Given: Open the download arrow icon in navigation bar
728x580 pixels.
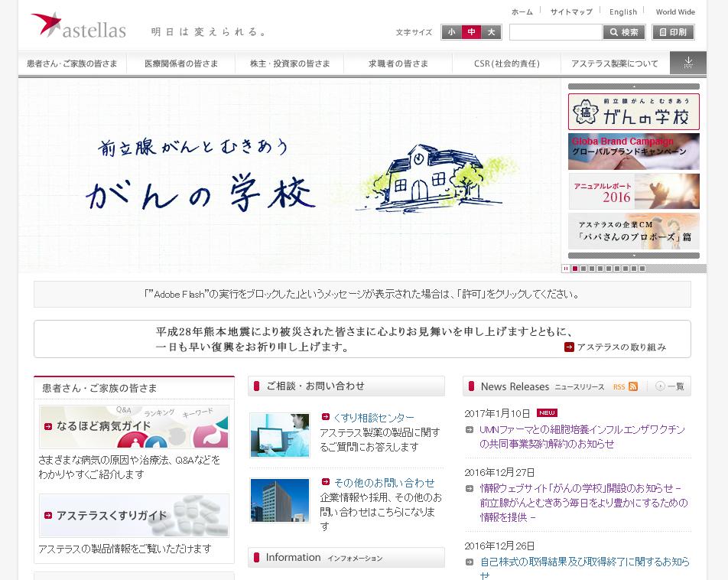Looking at the screenshot, I should (x=688, y=63).
